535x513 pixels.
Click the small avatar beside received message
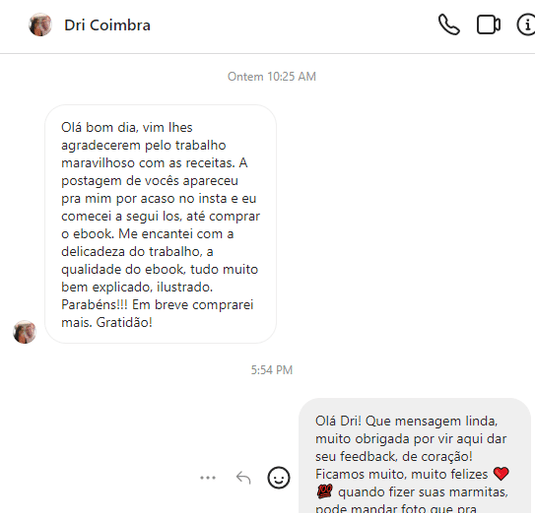[25, 332]
